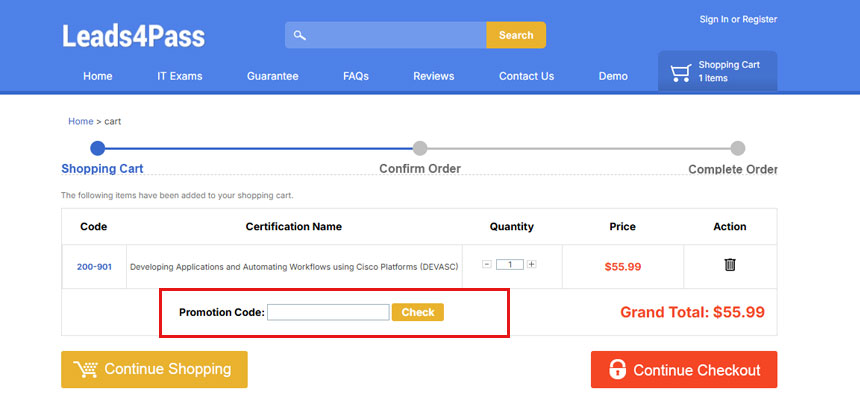860x403 pixels.
Task: Click the Promotion Code input field
Action: (x=329, y=313)
